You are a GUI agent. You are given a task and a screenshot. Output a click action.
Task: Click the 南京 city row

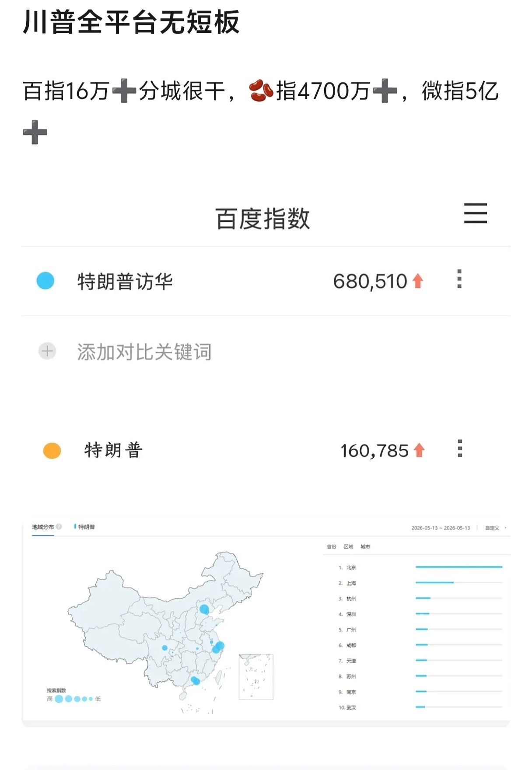coord(420,692)
